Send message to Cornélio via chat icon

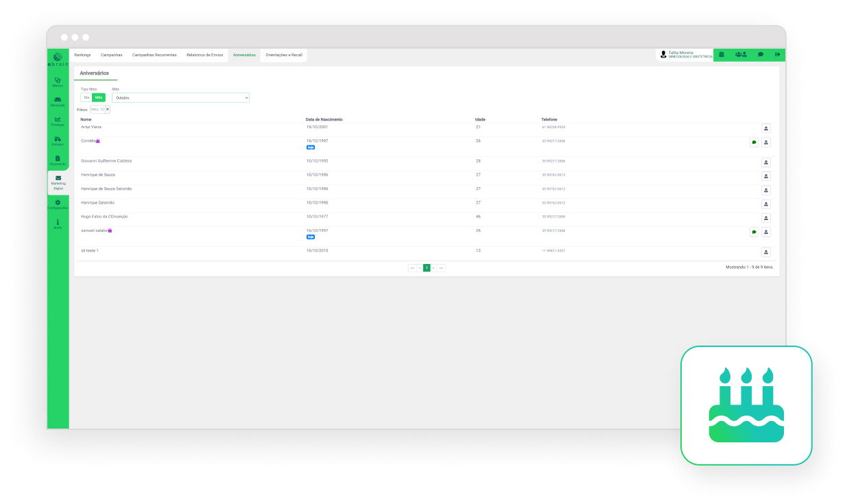pos(754,143)
